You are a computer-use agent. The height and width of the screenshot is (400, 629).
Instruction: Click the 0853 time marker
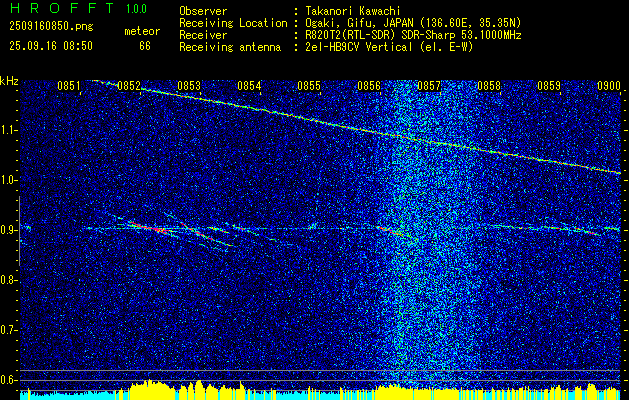(x=189, y=86)
